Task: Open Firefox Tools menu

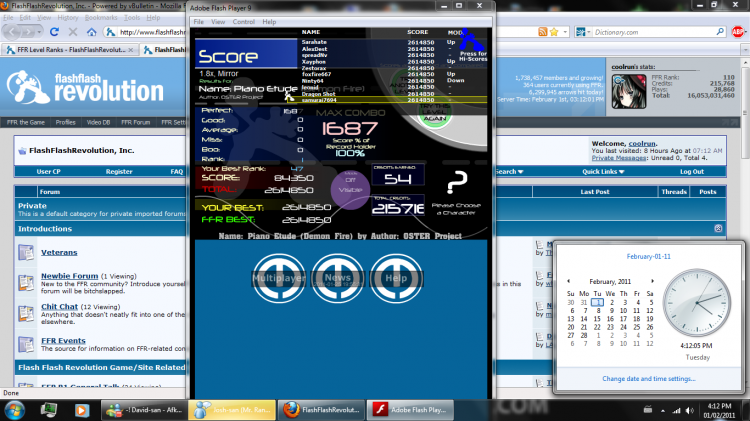Action: click(x=132, y=18)
